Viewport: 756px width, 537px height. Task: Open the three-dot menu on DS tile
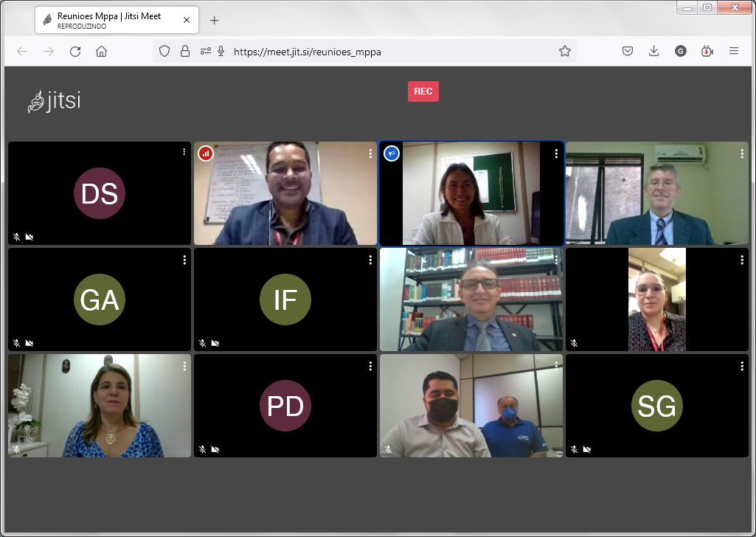[184, 152]
